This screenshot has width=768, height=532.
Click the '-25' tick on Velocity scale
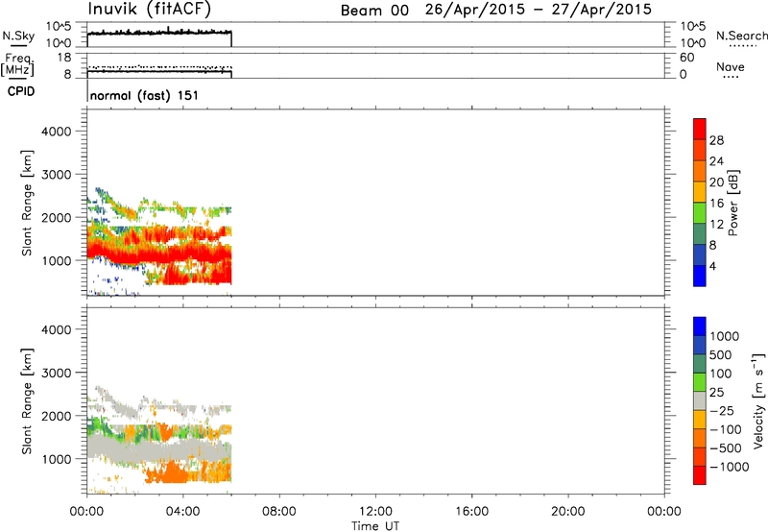click(722, 410)
